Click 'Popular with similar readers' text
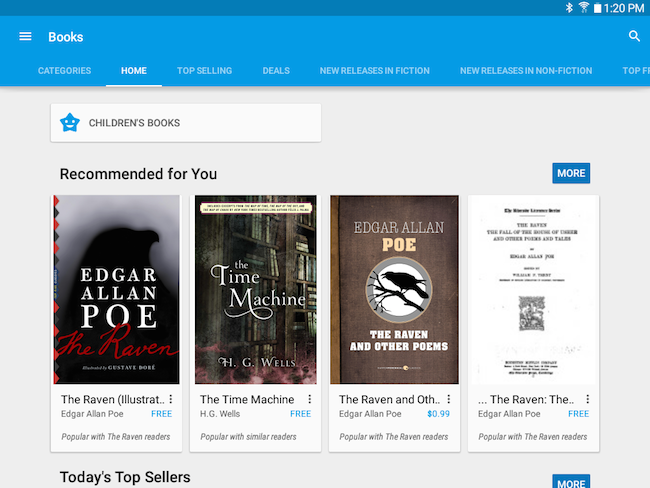 [x=248, y=437]
